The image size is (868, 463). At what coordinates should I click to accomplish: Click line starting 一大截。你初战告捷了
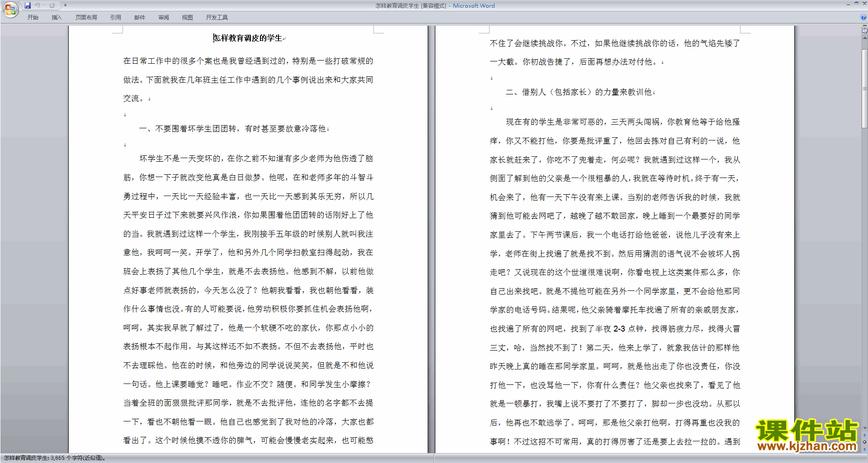click(574, 62)
